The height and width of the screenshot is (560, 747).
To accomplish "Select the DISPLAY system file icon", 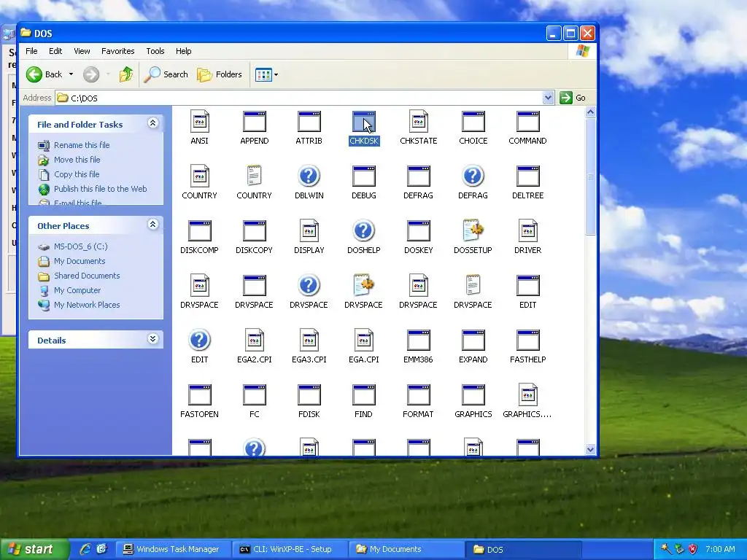I will (309, 231).
